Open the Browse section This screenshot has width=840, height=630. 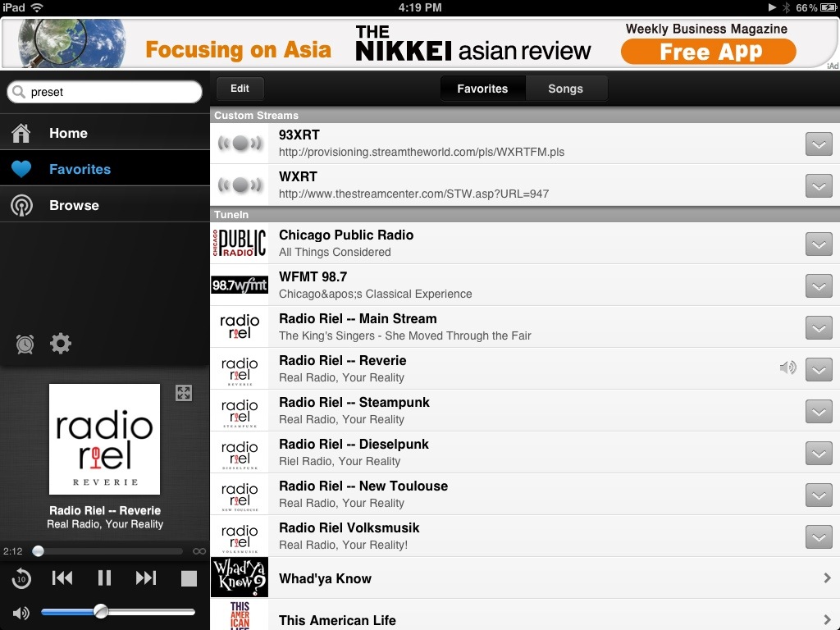pyautogui.click(x=74, y=205)
